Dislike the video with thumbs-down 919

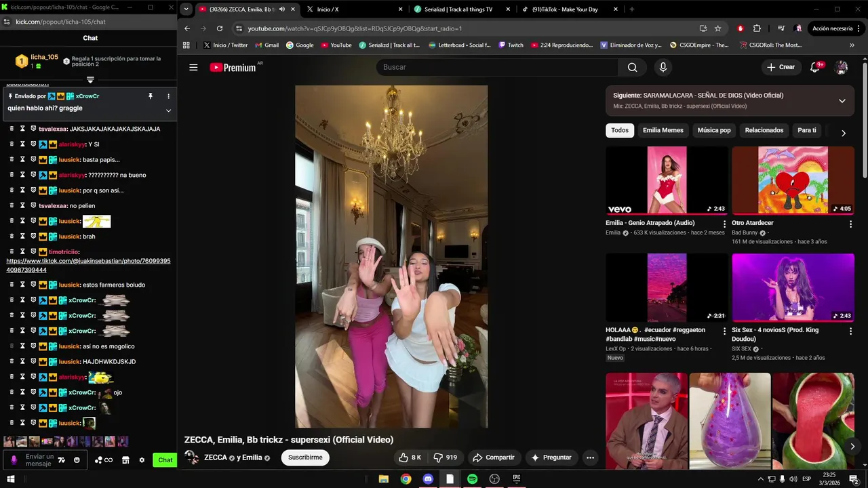click(x=445, y=457)
